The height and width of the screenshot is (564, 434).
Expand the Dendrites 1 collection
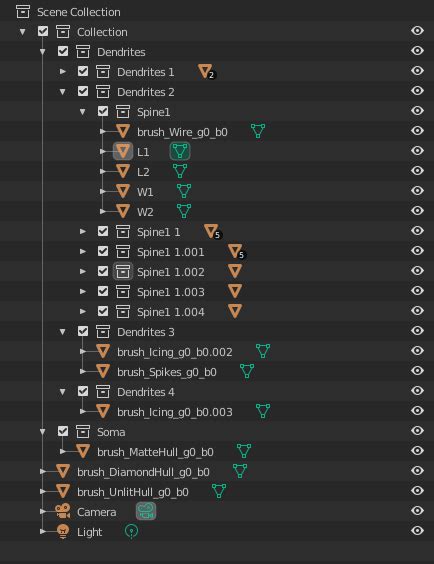pos(63,72)
